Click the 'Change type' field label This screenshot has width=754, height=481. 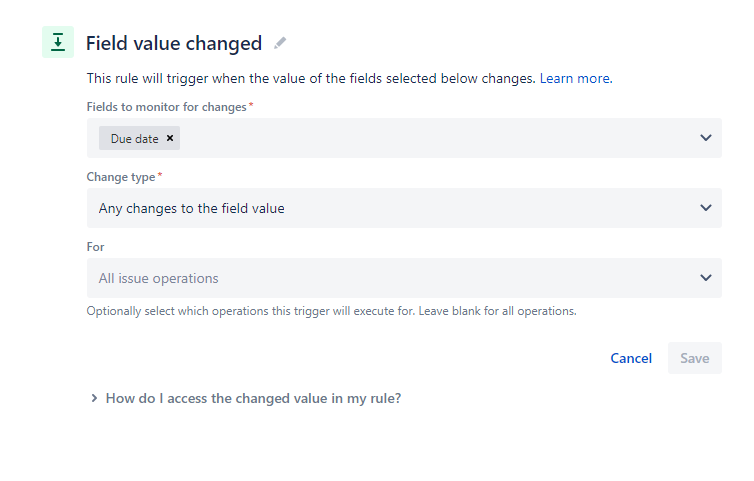pos(121,177)
